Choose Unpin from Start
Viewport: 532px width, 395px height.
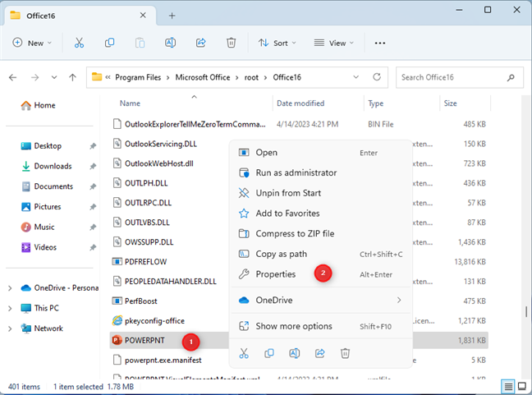tap(321, 193)
